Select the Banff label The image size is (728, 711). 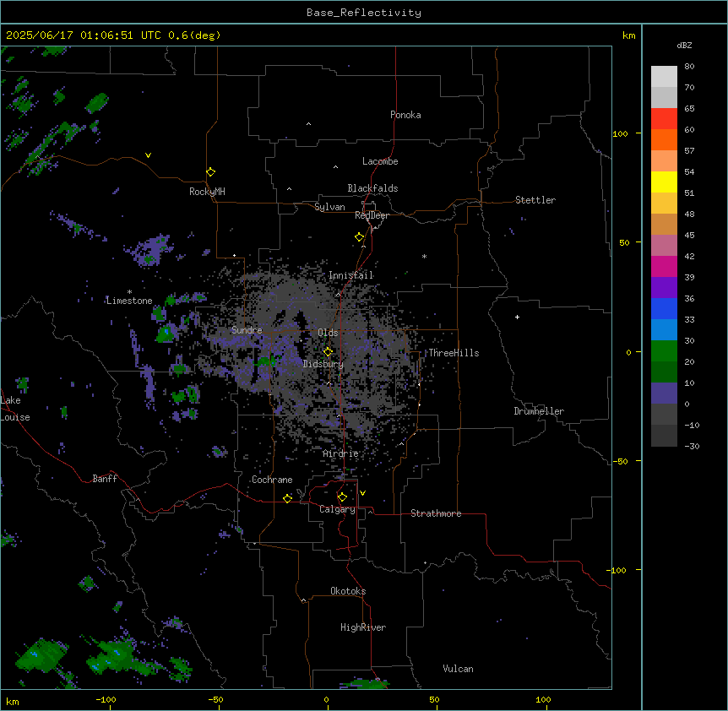105,479
